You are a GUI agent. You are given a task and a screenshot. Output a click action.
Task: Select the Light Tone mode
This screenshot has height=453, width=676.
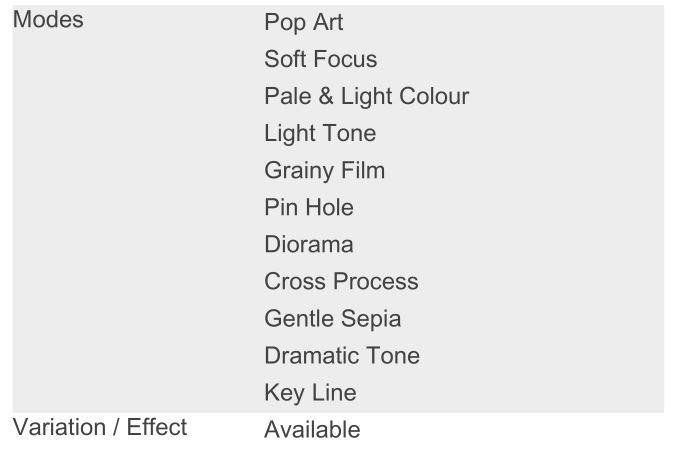320,133
